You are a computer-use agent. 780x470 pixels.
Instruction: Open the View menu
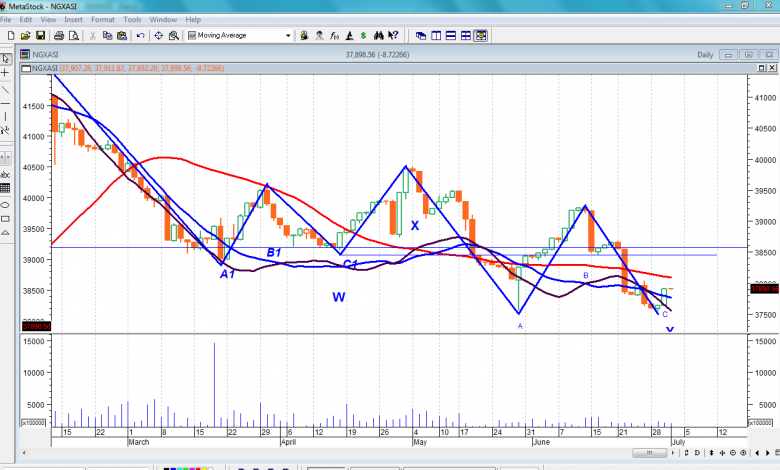48,19
